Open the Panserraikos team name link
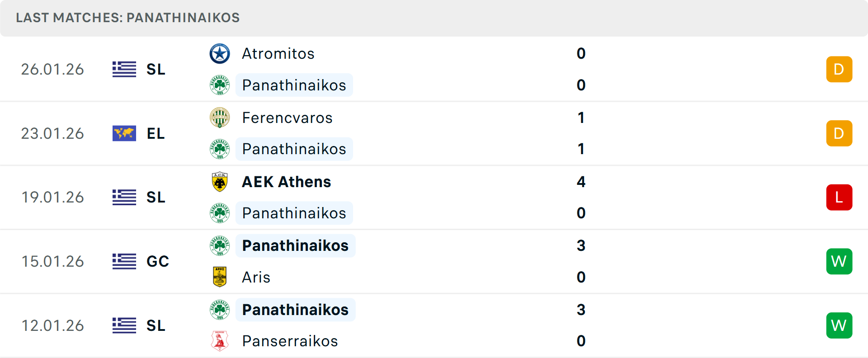 tap(290, 341)
